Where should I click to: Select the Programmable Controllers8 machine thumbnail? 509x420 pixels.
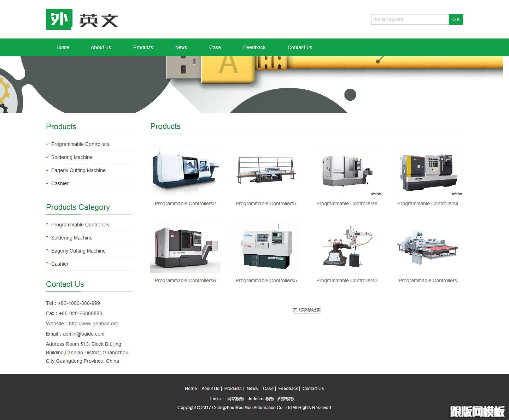[x=347, y=170]
